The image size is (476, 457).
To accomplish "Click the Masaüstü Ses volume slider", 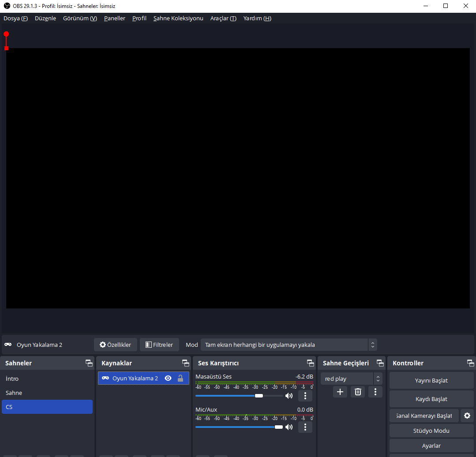I will [239, 396].
